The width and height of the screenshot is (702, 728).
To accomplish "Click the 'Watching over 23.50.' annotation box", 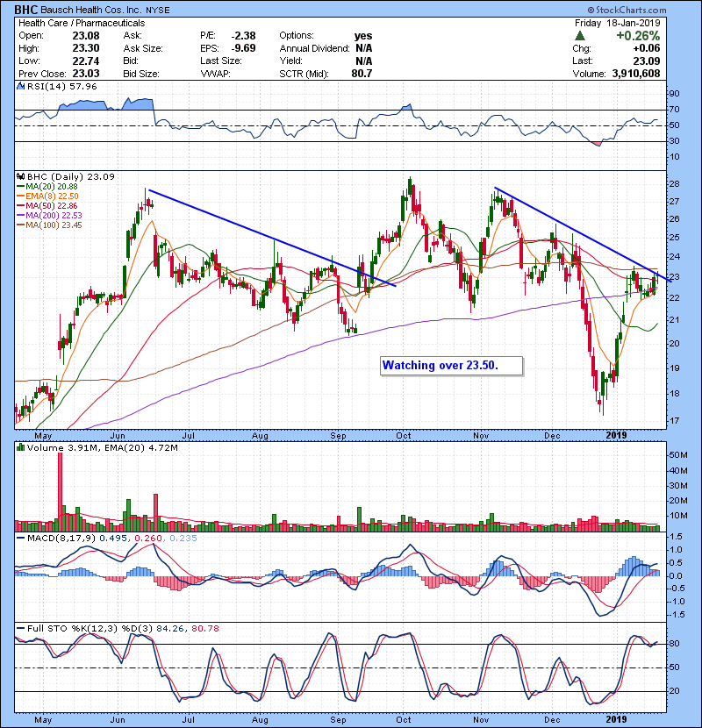I will click(451, 366).
